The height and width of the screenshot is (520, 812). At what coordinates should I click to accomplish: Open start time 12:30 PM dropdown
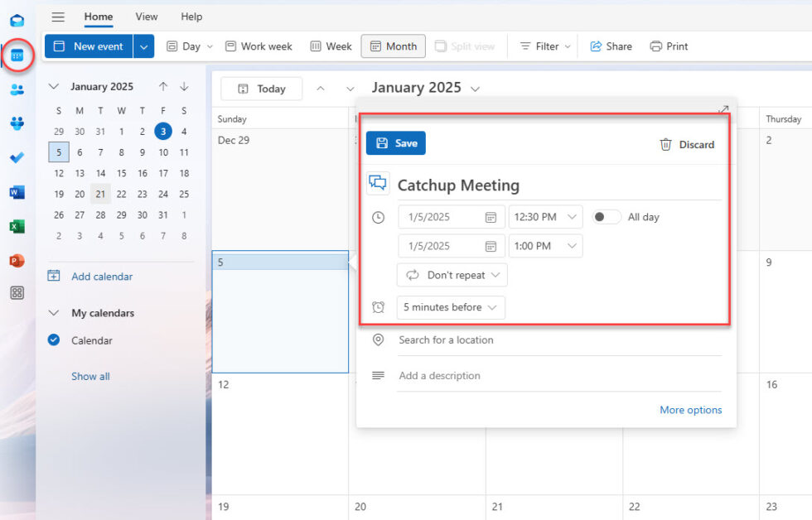(545, 217)
